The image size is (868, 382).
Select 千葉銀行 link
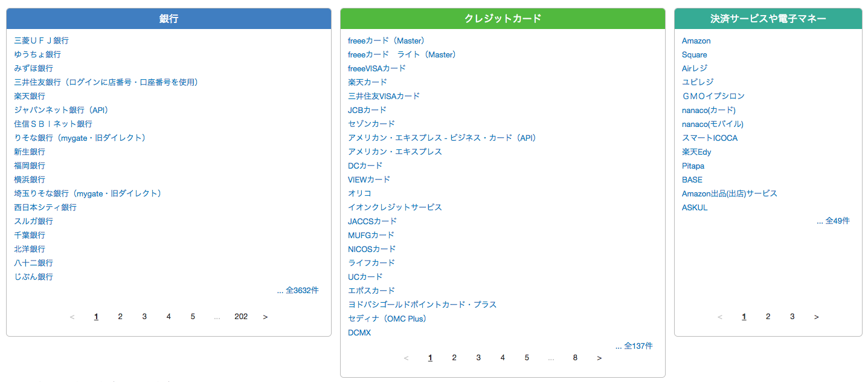(x=30, y=235)
